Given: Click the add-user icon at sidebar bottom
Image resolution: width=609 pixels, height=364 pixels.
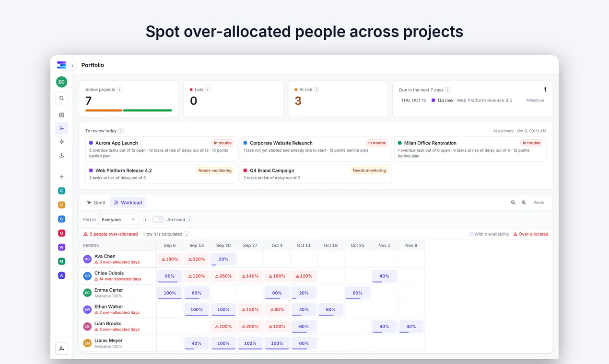Looking at the screenshot, I should click(x=61, y=348).
